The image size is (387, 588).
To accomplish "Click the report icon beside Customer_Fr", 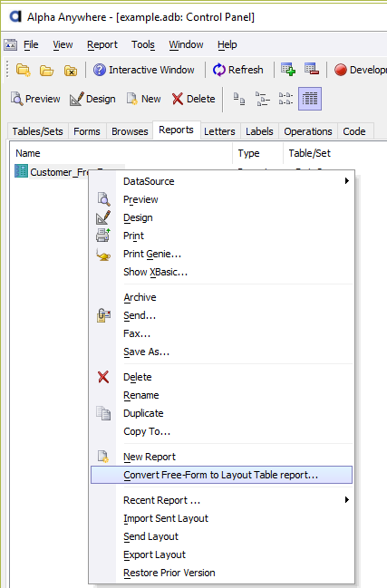I will [x=21, y=171].
